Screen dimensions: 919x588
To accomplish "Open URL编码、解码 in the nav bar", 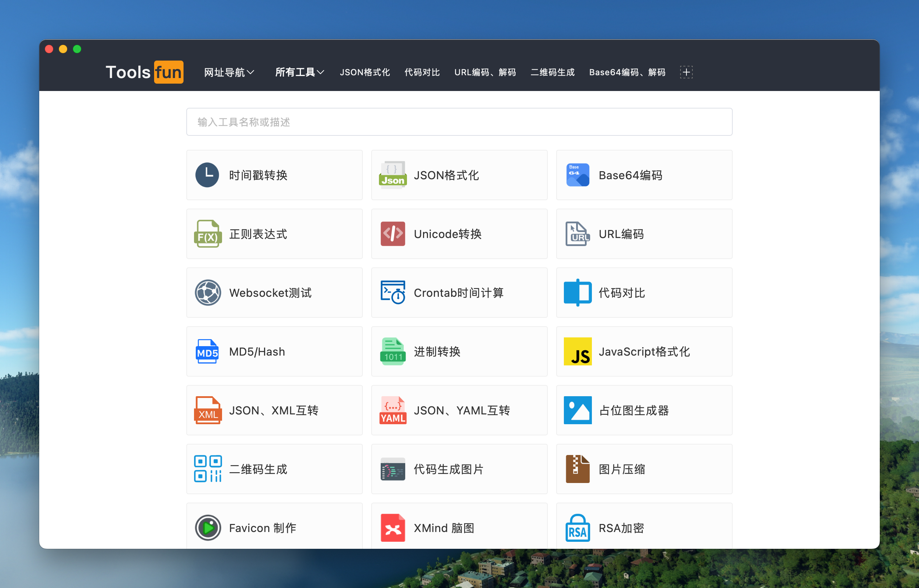I will pyautogui.click(x=485, y=72).
